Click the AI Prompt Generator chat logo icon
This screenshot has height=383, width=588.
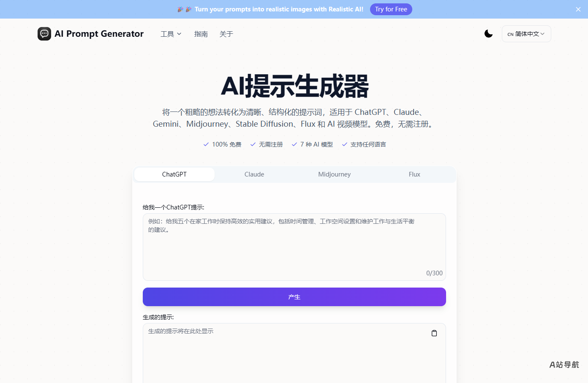pyautogui.click(x=44, y=34)
